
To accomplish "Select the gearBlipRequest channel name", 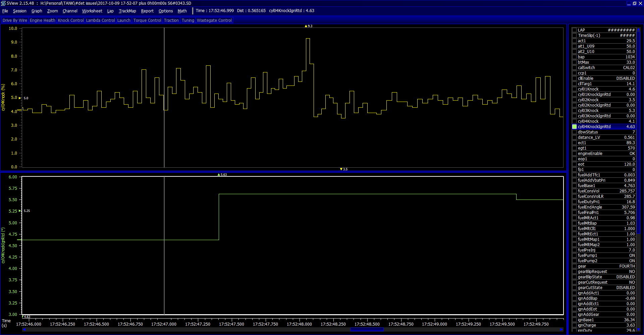I will pos(592,272).
